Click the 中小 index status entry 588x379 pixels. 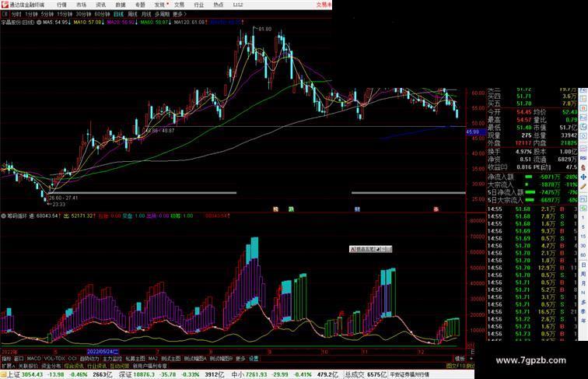click(285, 374)
